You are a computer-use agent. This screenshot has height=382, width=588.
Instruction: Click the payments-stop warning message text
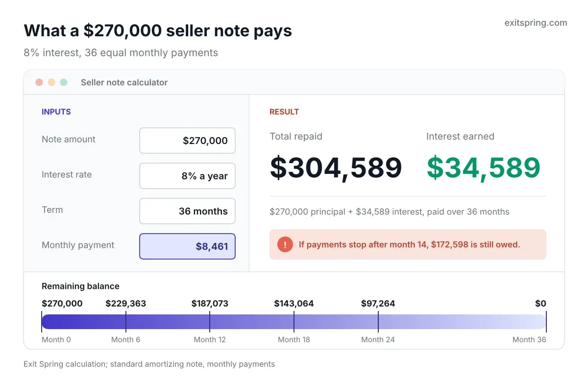point(410,244)
